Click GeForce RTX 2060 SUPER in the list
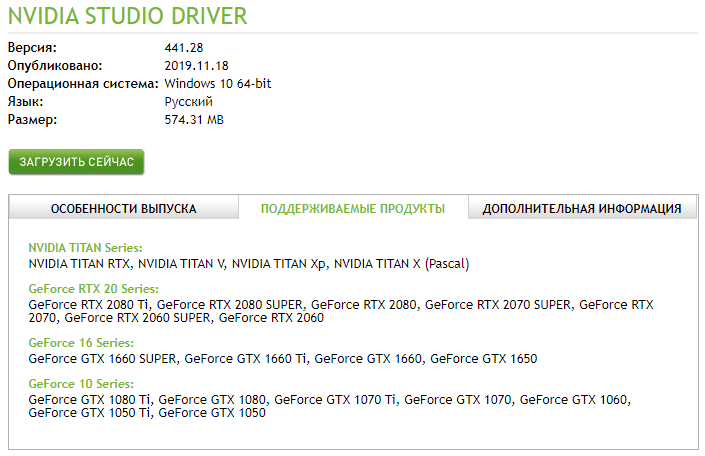 click(138, 317)
